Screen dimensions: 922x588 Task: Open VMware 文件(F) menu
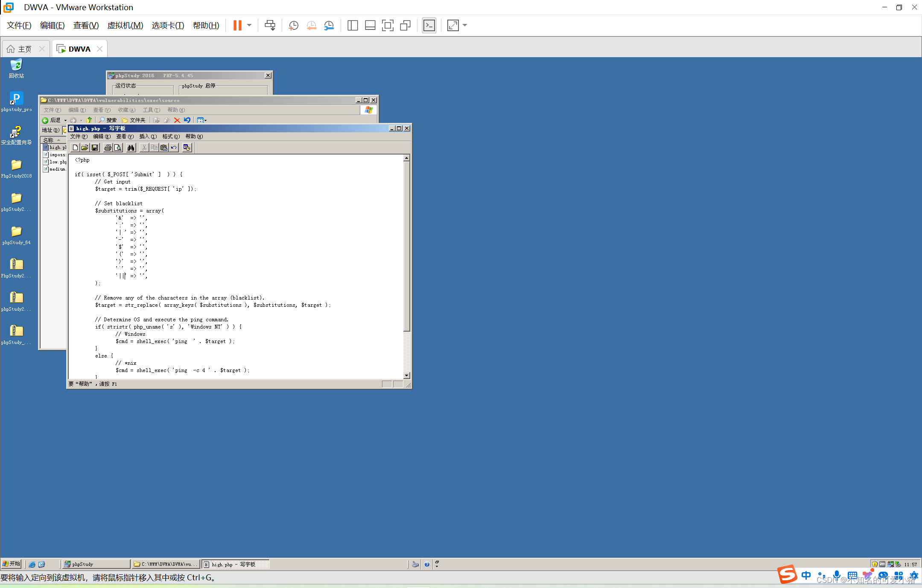(19, 26)
